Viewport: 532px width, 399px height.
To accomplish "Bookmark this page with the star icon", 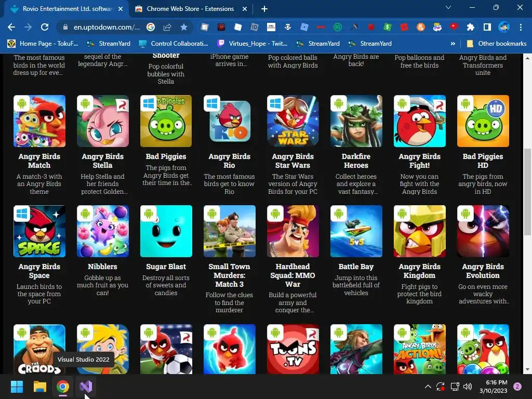I will coord(184,27).
